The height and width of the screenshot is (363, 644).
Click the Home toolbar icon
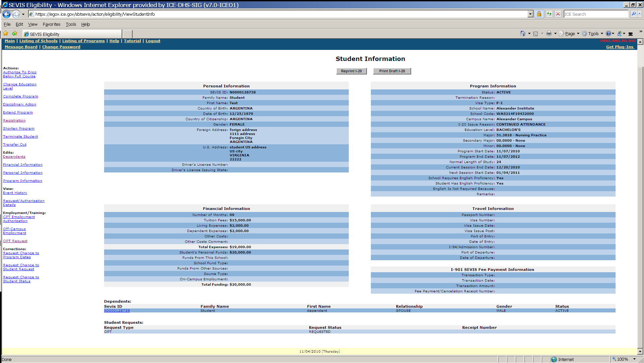point(522,33)
